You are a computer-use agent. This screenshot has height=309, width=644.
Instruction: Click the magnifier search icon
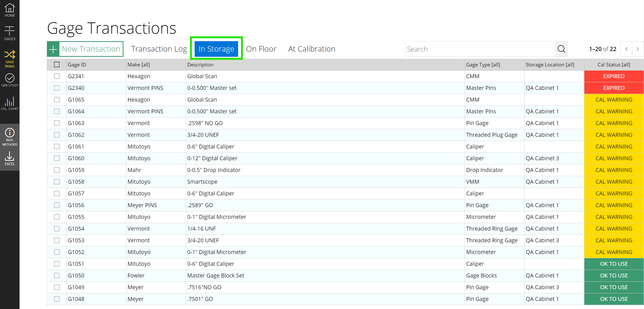coord(561,49)
